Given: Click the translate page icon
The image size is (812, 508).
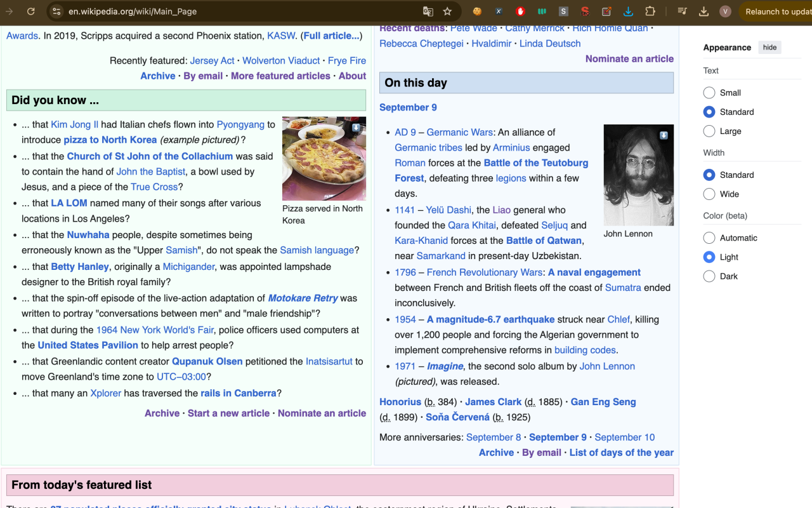Looking at the screenshot, I should coord(428,11).
